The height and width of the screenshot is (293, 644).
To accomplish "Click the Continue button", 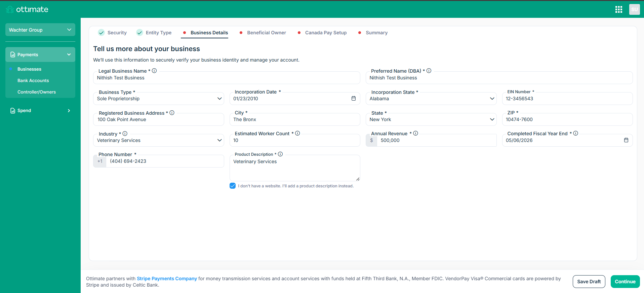I will (625, 282).
